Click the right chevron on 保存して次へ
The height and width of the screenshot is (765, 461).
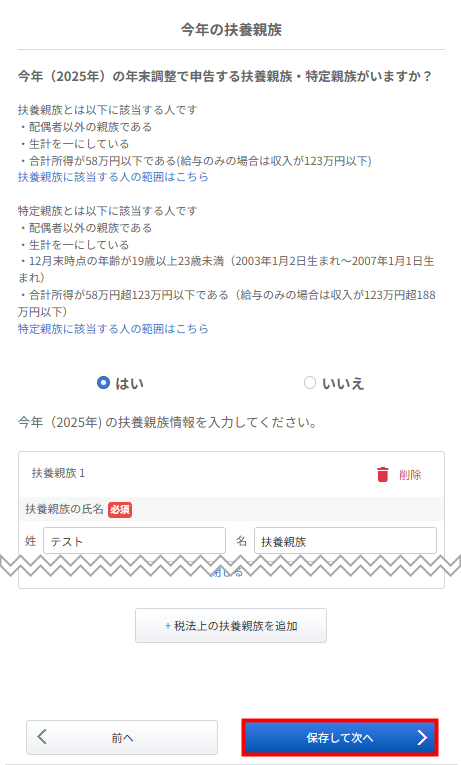click(422, 737)
